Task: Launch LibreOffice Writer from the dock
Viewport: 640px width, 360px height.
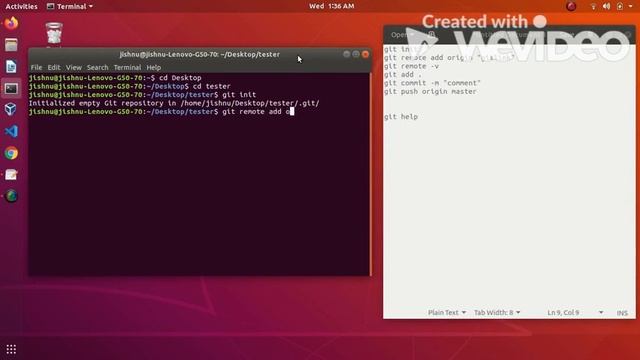Action: (x=11, y=67)
